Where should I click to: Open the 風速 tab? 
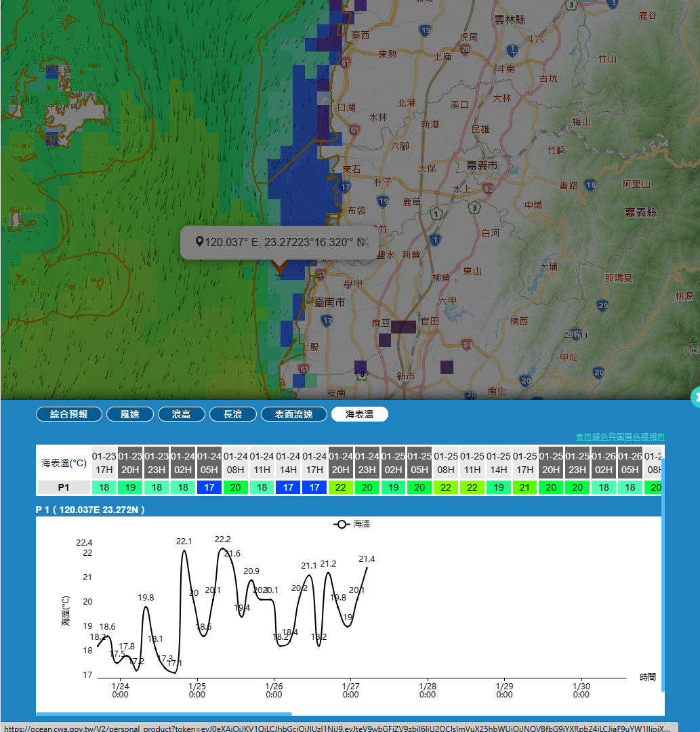click(129, 414)
